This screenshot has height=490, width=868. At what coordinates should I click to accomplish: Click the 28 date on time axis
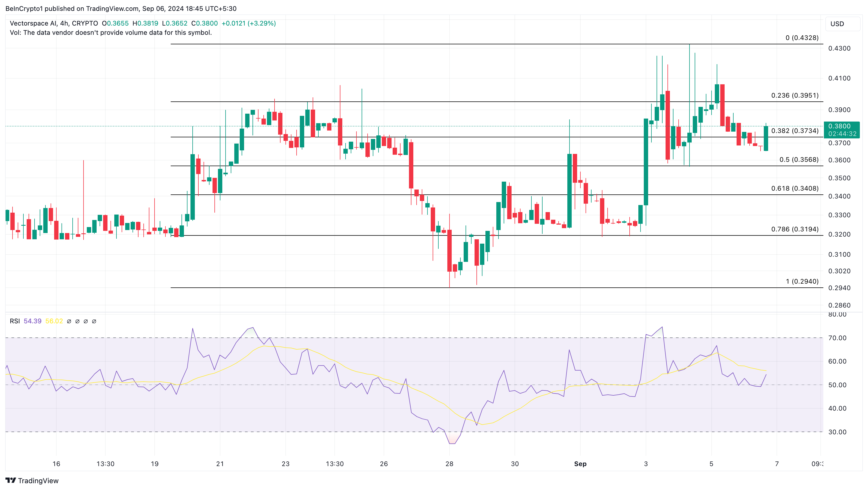449,464
